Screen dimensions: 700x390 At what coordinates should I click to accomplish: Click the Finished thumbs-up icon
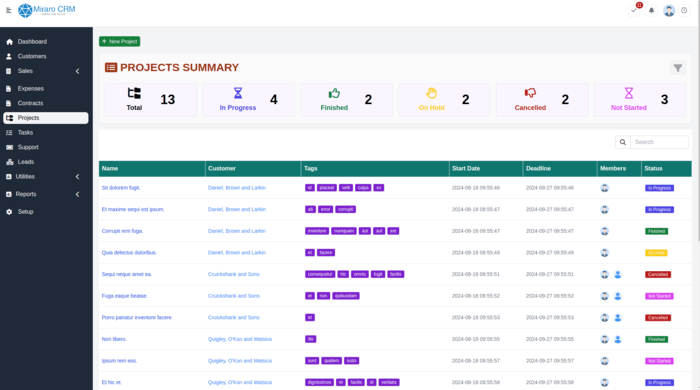click(334, 93)
